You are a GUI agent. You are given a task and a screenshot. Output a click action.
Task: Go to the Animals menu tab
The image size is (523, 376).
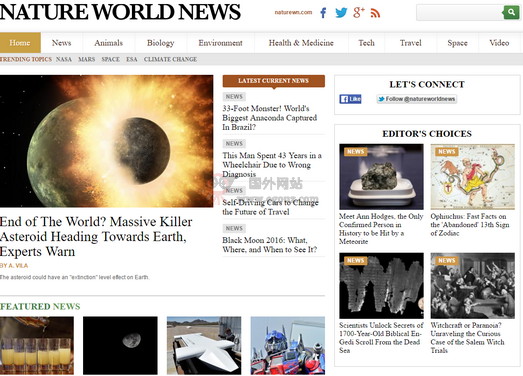[x=108, y=43]
